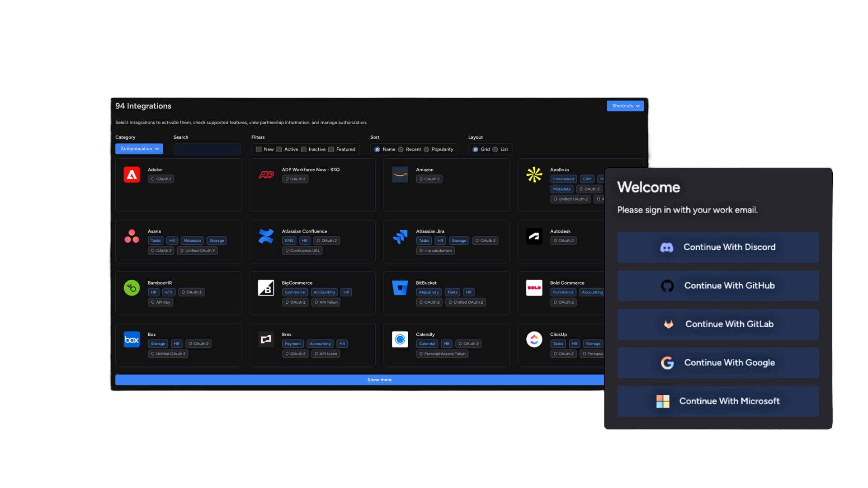Click Continue With GitHub button

tap(718, 286)
